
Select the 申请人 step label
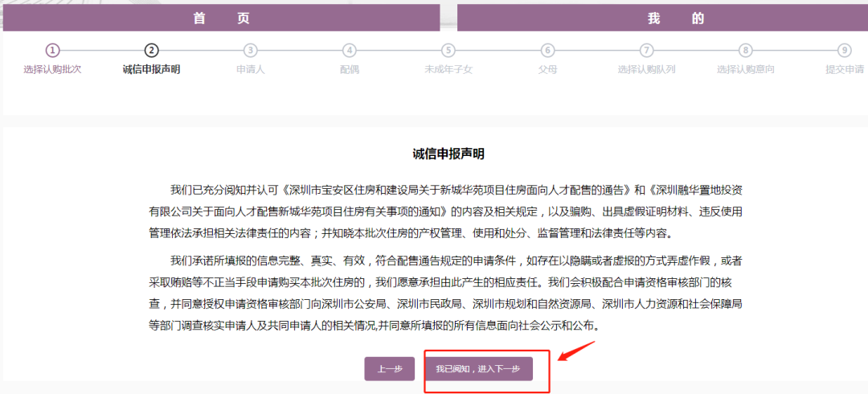(x=250, y=70)
